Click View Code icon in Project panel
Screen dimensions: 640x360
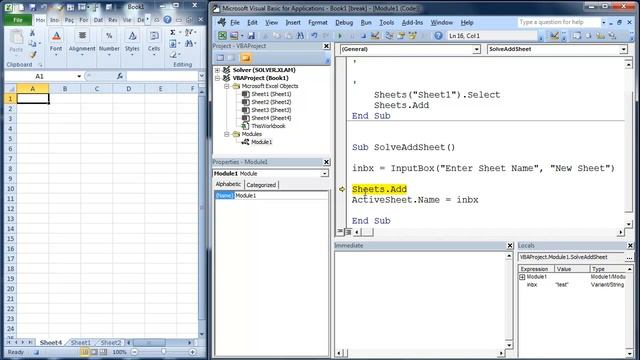coord(220,58)
